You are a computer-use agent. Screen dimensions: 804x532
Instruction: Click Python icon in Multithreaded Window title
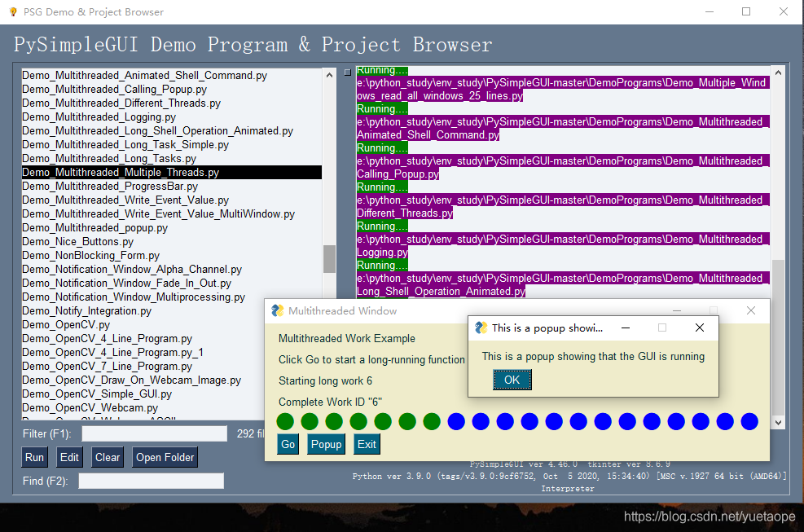click(278, 310)
